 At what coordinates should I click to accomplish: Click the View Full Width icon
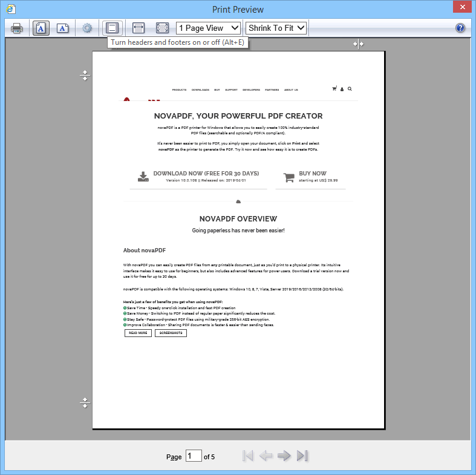pos(139,28)
